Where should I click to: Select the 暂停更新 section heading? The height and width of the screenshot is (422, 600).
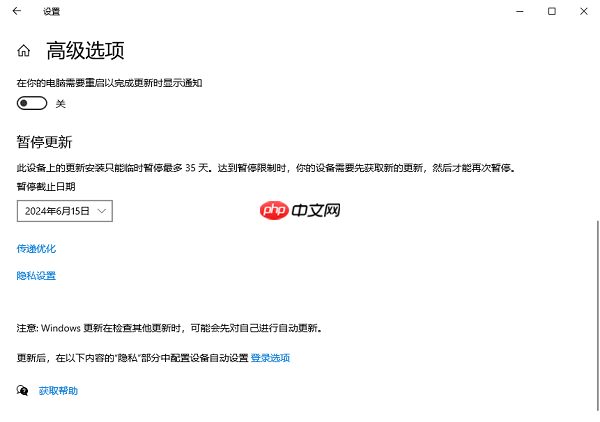44,142
